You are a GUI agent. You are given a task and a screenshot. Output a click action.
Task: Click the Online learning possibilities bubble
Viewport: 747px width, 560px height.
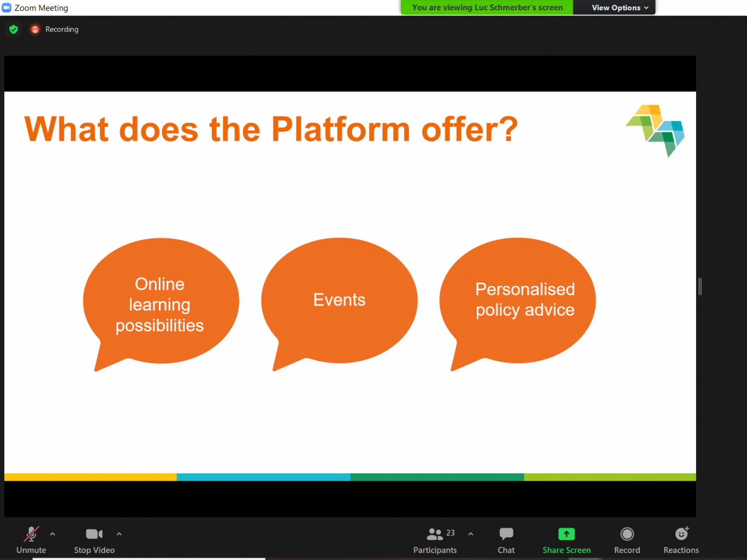tap(160, 303)
